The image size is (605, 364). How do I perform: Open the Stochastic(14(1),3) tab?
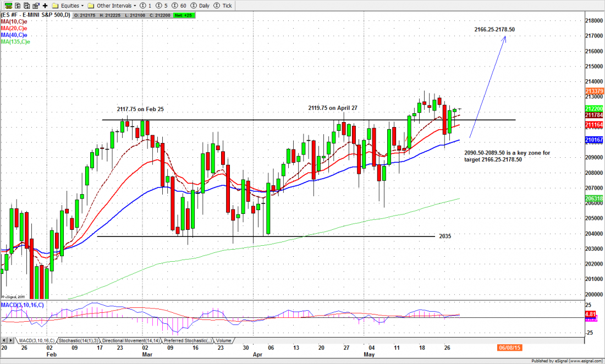pyautogui.click(x=79, y=341)
